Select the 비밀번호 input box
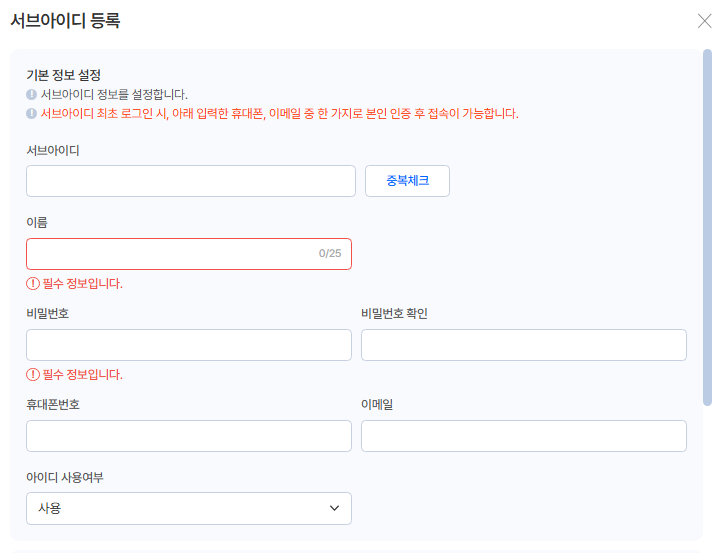720x553 pixels. (189, 345)
